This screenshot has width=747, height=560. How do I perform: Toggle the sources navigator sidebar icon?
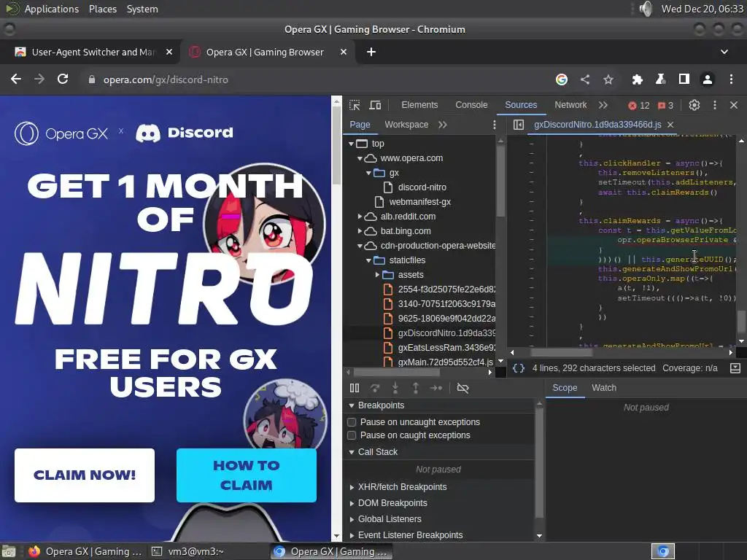[x=519, y=125]
